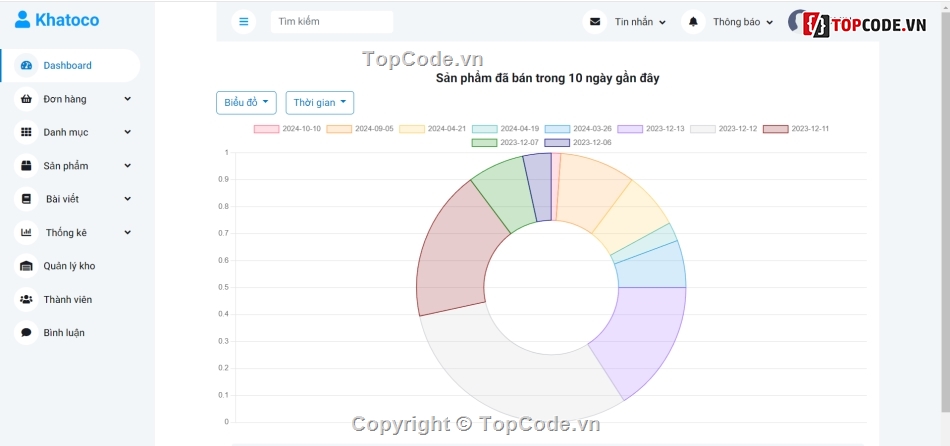
Task: Click the Tìm kiếm search field
Action: [331, 21]
